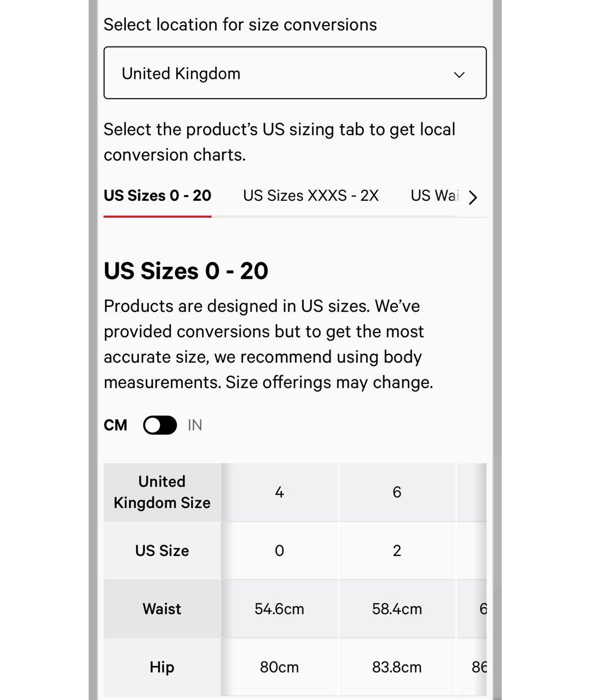Select the CM unit label
This screenshot has height=700, width=591.
115,425
